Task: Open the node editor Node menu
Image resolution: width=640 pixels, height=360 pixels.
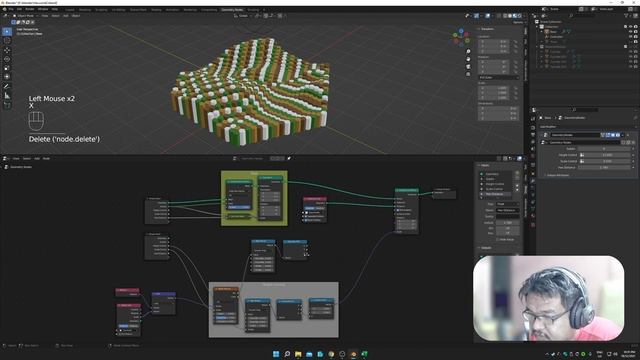Action: coord(46,158)
